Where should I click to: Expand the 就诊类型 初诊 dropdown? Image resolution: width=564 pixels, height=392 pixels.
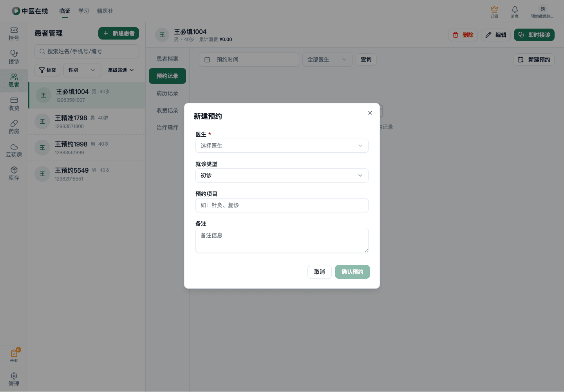pos(282,175)
